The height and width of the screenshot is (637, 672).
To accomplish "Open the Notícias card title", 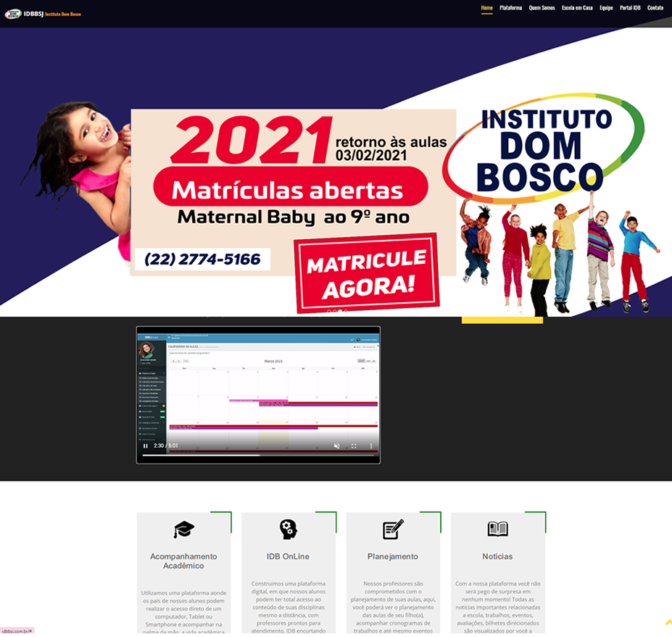I will tap(497, 557).
